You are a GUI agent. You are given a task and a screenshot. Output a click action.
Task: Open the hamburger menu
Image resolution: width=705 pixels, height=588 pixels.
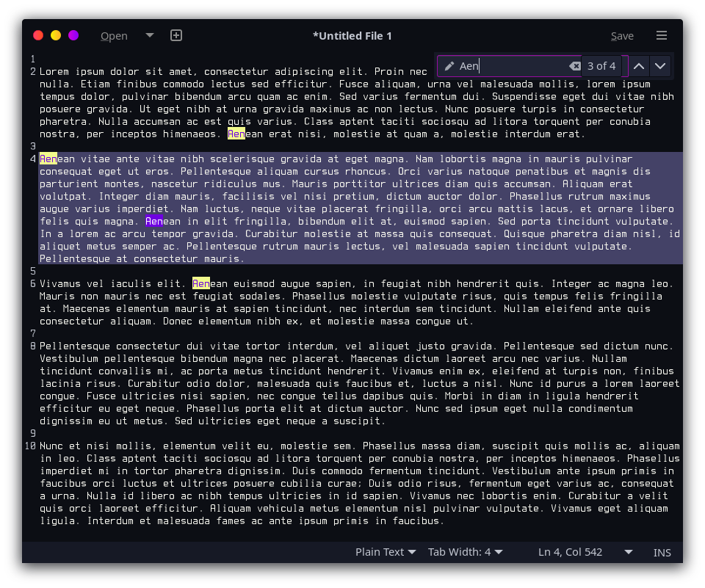coord(662,35)
